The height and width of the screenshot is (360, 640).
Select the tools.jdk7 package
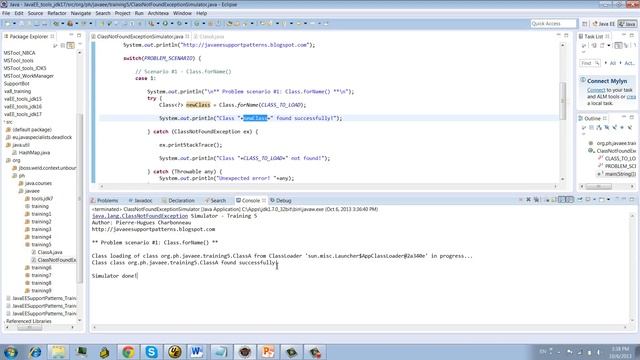point(39,199)
